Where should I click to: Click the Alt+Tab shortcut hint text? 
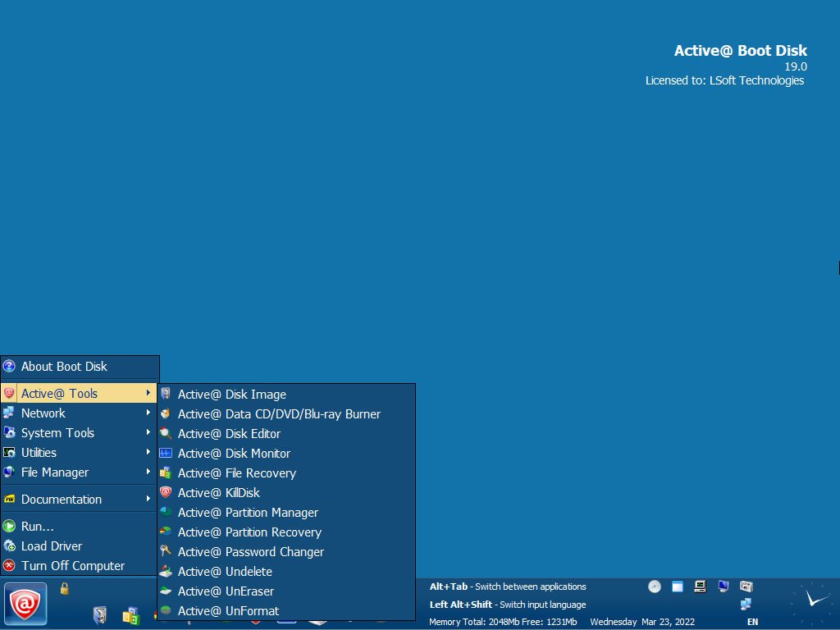click(508, 587)
